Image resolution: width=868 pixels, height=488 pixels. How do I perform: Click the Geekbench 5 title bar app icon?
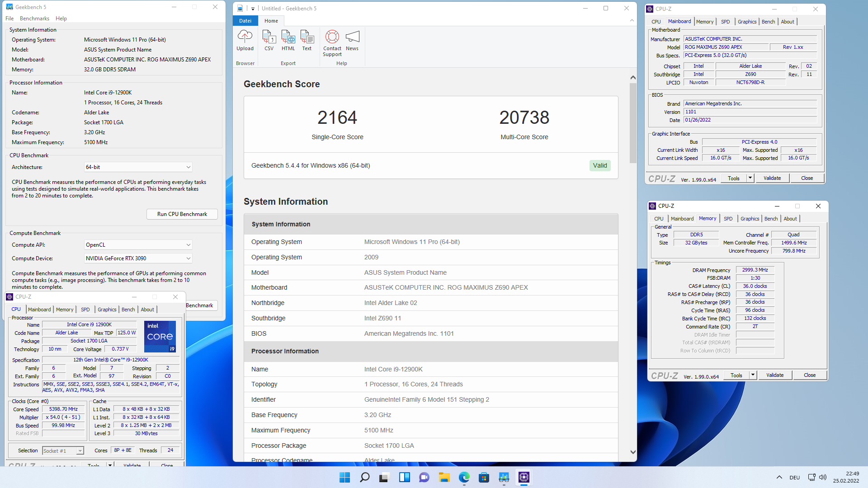[9, 7]
